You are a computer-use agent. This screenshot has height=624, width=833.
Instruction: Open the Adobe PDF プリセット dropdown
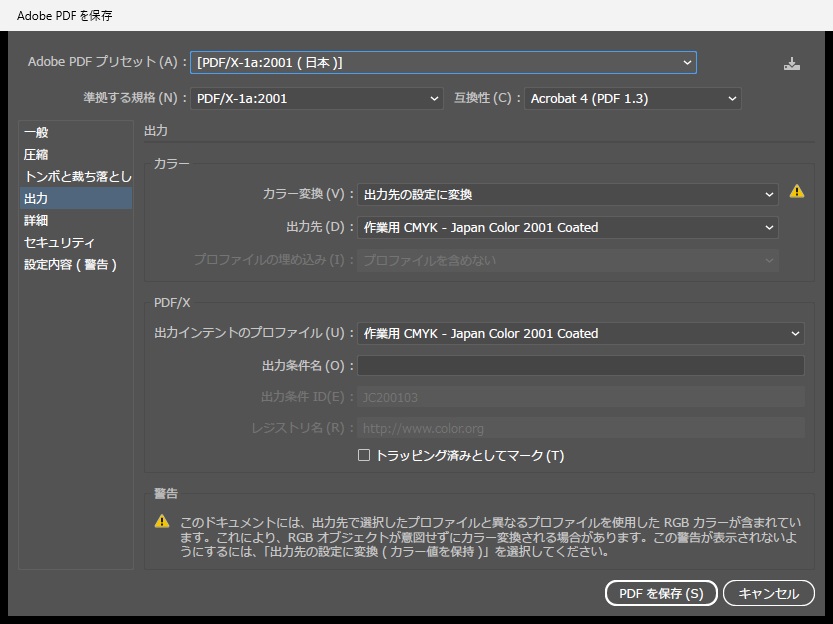[x=443, y=63]
